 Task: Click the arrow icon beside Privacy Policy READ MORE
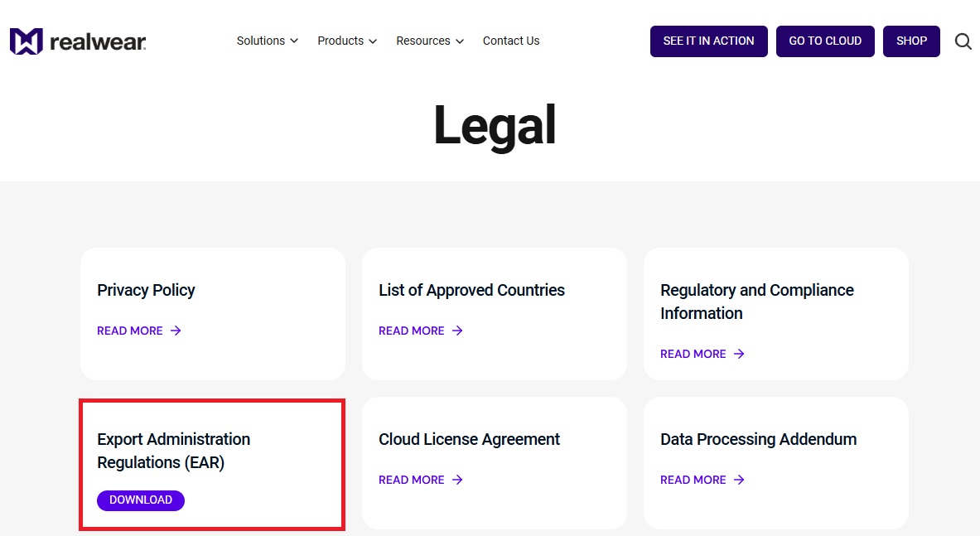175,331
